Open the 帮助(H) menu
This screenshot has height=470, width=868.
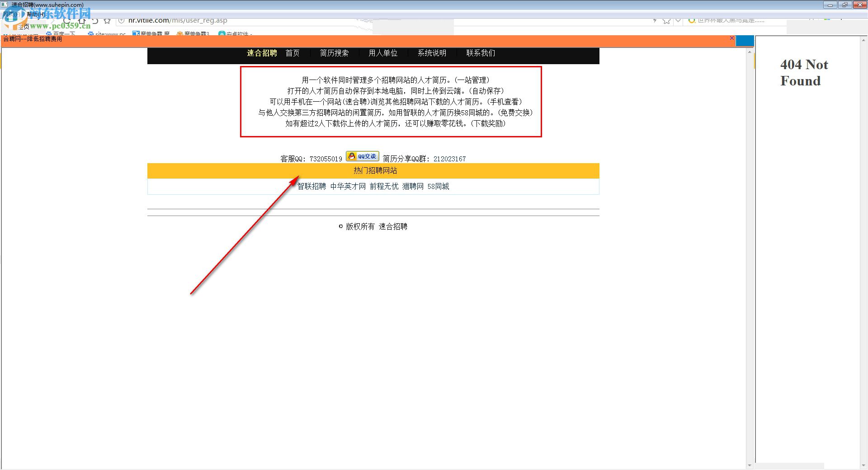(x=34, y=14)
